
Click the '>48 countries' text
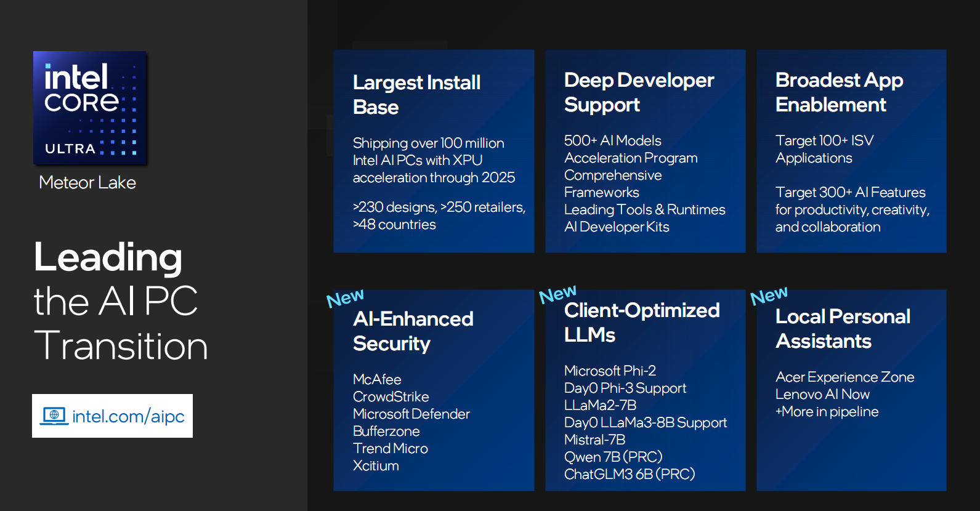[394, 224]
